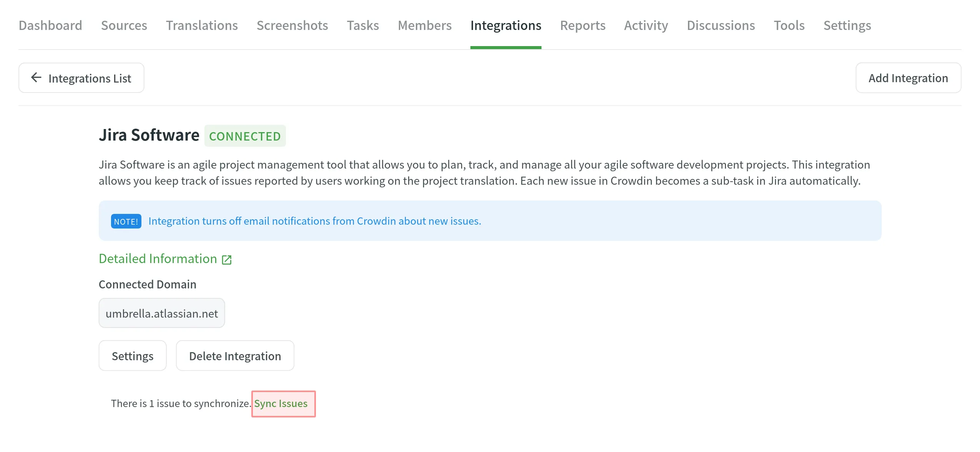The image size is (980, 452).
Task: Click the external link icon beside Detailed Information
Action: coord(227,260)
